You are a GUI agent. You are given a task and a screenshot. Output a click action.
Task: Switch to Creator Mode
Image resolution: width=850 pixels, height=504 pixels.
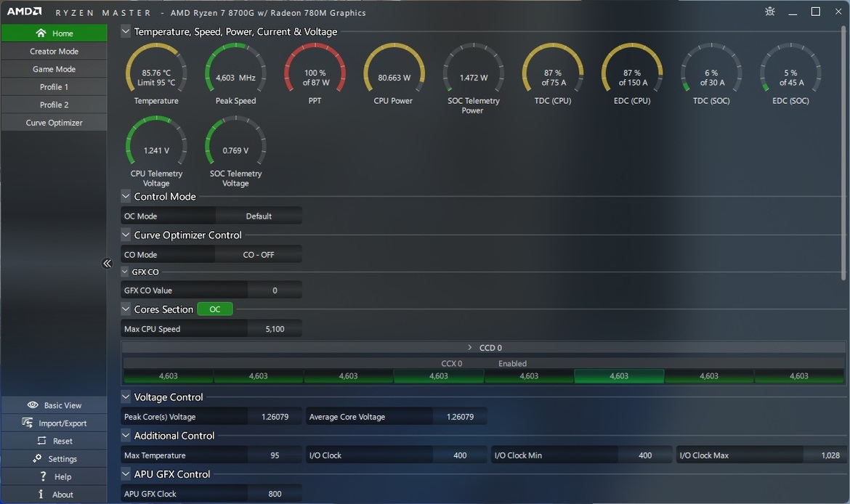[54, 51]
